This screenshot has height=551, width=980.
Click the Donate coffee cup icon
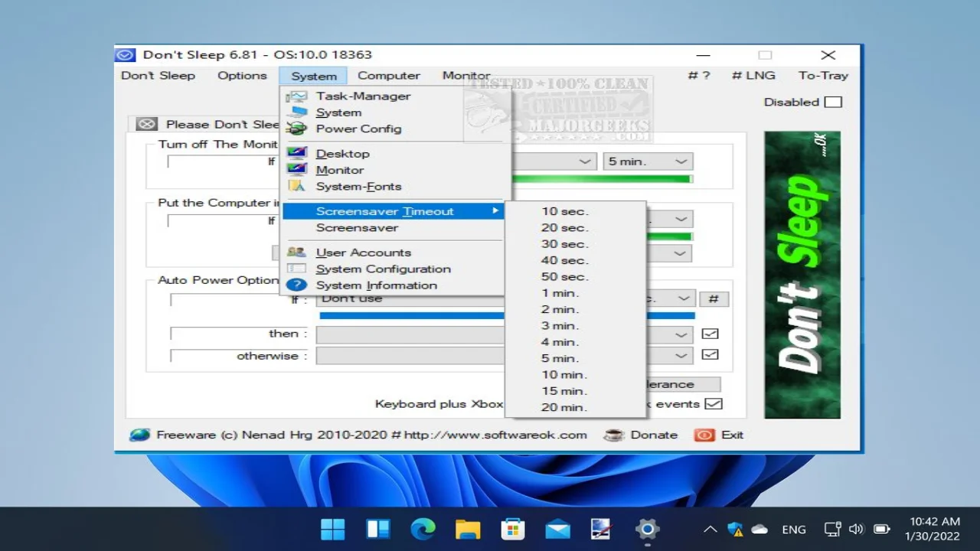(x=614, y=435)
